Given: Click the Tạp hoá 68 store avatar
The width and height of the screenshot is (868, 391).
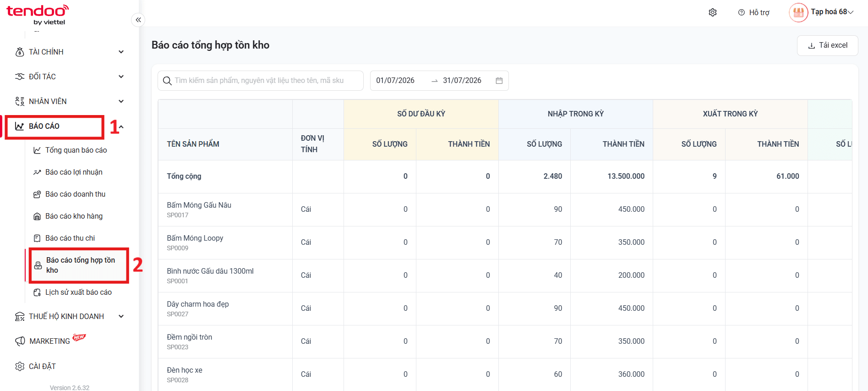Looking at the screenshot, I should 798,12.
